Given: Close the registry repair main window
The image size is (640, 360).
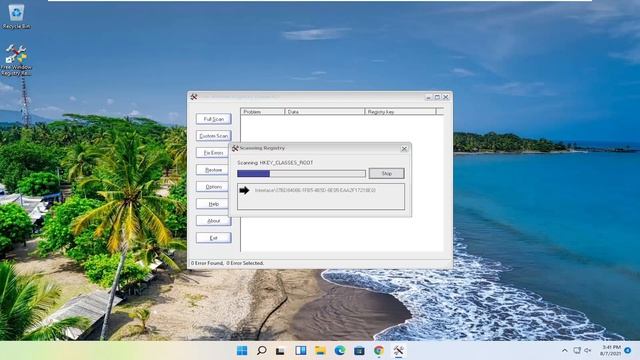Looking at the screenshot, I should [x=446, y=97].
